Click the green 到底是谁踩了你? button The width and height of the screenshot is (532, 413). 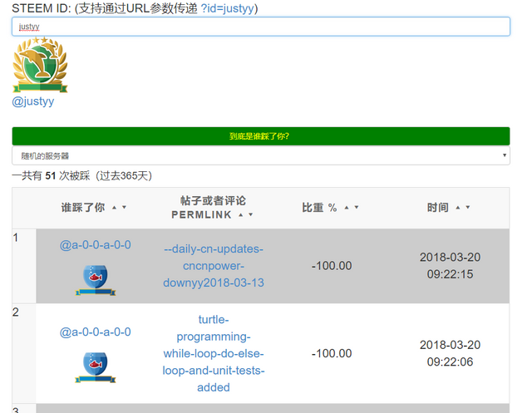260,136
